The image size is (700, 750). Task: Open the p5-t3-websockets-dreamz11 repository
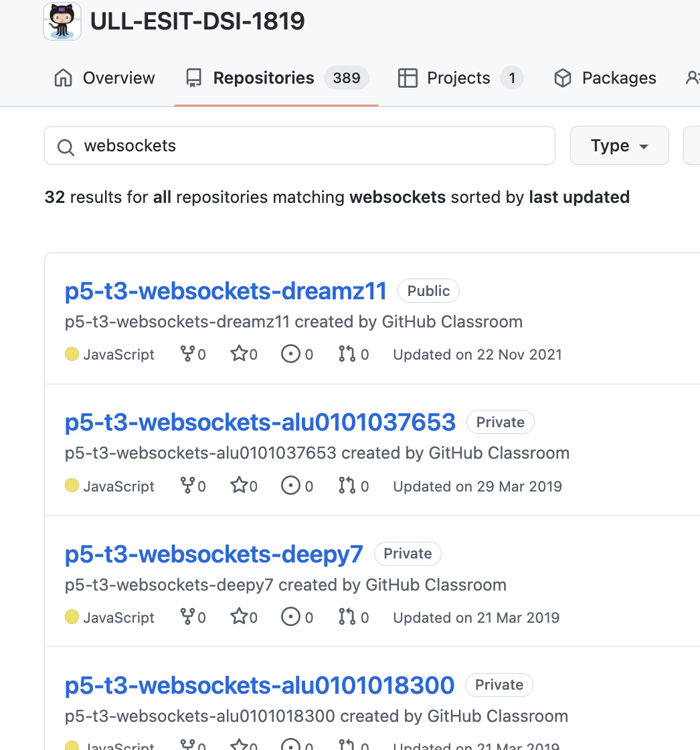tap(226, 291)
